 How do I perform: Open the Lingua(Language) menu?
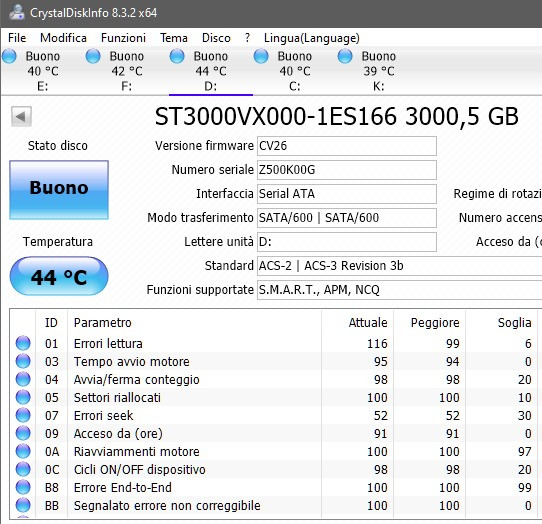coord(312,38)
